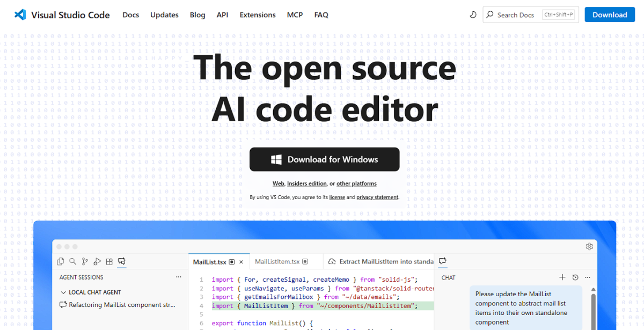644x330 pixels.
Task: Open the Extensions blocks icon
Action: [109, 261]
